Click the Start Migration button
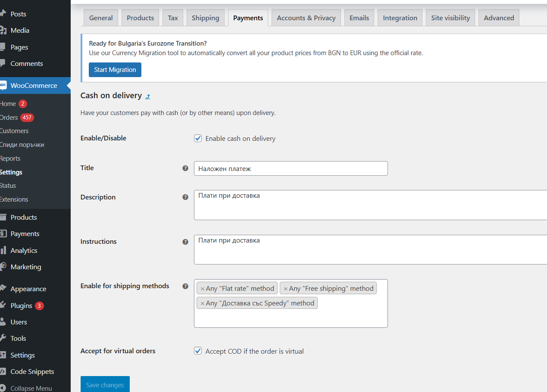547x392 pixels. pos(115,70)
